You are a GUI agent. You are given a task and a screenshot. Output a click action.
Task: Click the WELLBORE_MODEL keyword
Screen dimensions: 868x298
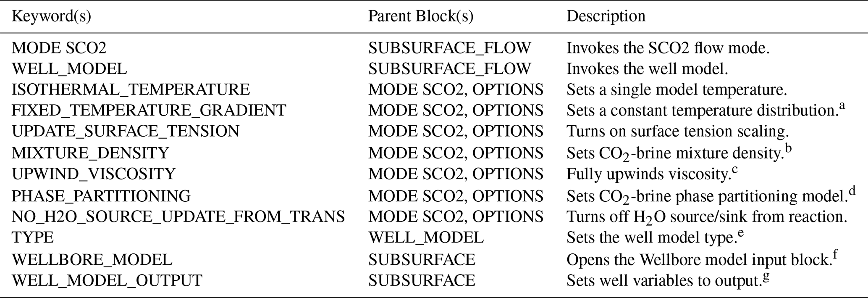[92, 260]
